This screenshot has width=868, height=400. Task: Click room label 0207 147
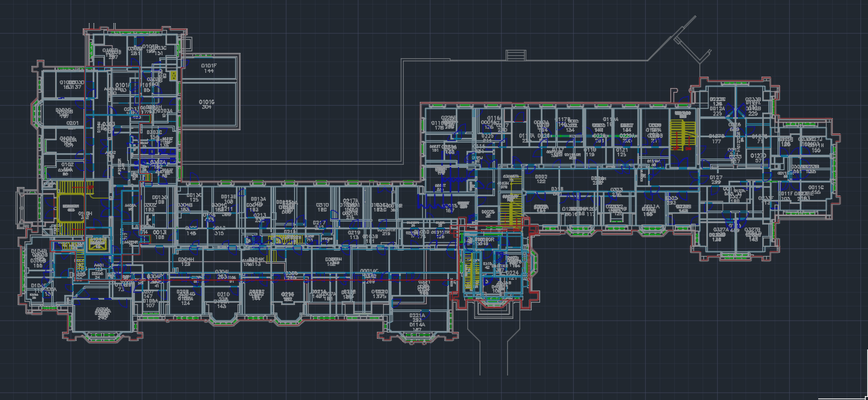point(148,294)
